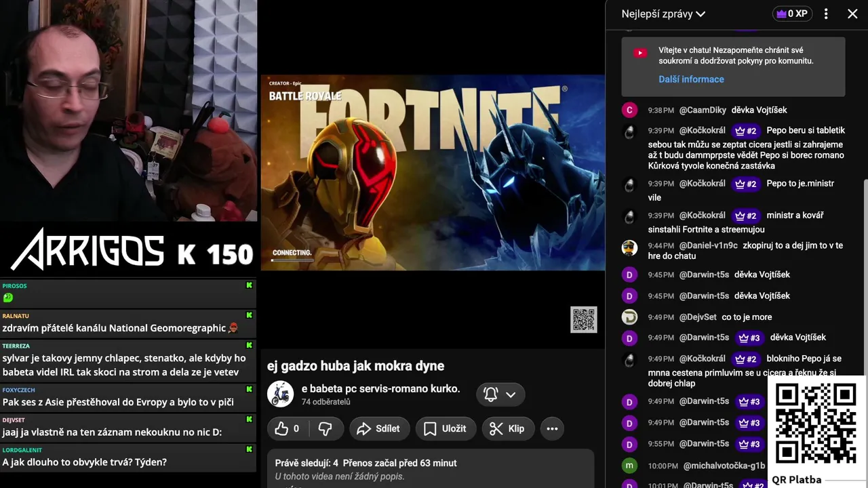Click the 74 odběratelů subscriber count
The height and width of the screenshot is (488, 868).
coord(325,402)
